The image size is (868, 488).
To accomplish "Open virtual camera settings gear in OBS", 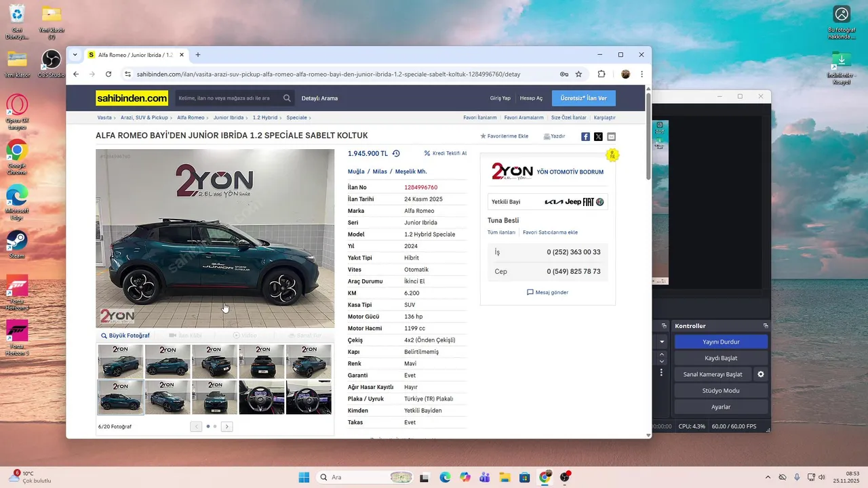I will (x=761, y=374).
